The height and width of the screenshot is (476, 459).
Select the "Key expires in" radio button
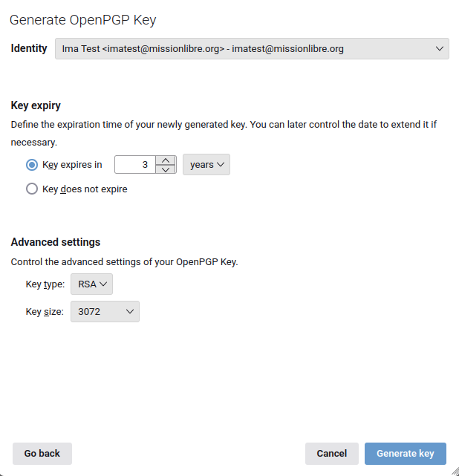[32, 165]
